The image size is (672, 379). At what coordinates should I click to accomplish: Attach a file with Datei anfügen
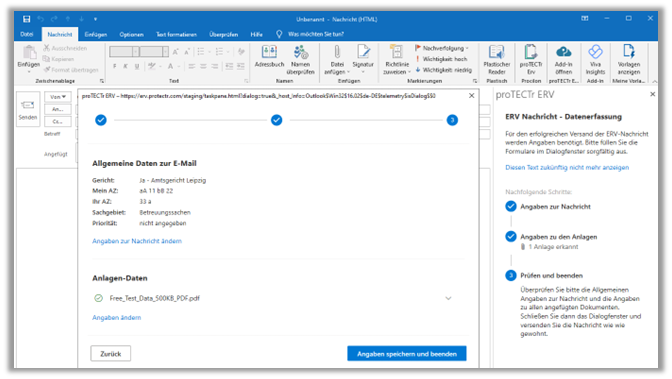tap(337, 60)
